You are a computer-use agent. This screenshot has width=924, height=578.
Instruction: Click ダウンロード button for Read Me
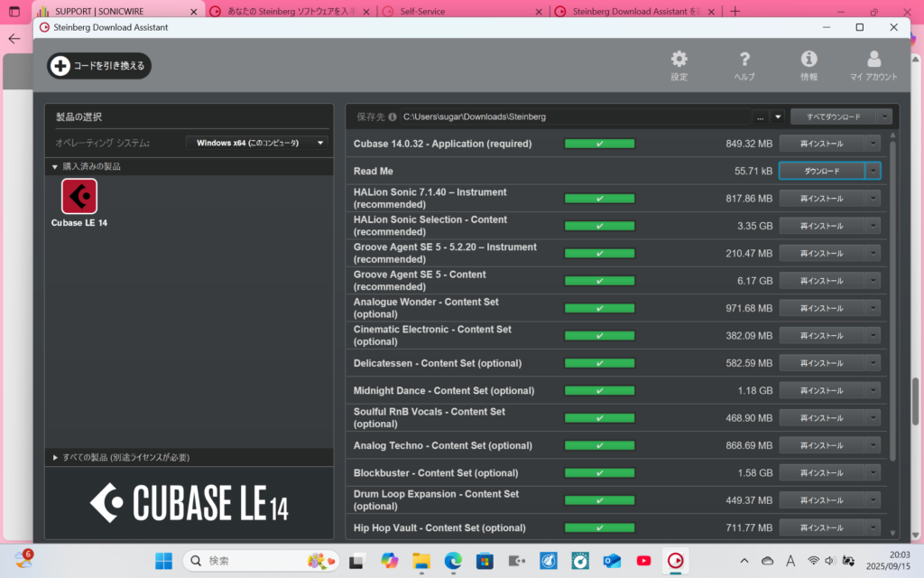[821, 171]
